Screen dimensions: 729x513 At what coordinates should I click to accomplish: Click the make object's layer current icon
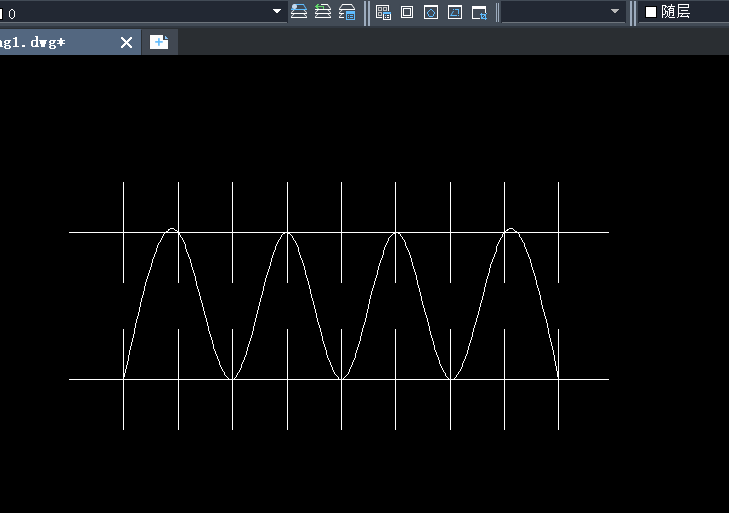point(299,12)
